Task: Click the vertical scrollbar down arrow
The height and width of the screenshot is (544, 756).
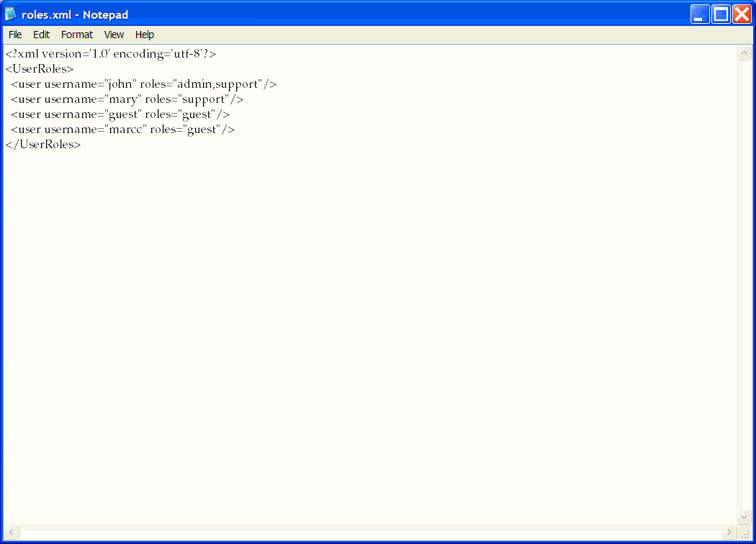Action: tap(744, 517)
